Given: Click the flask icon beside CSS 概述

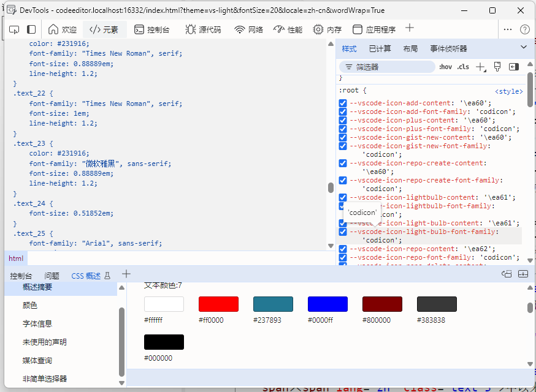Looking at the screenshot, I should pos(107,276).
